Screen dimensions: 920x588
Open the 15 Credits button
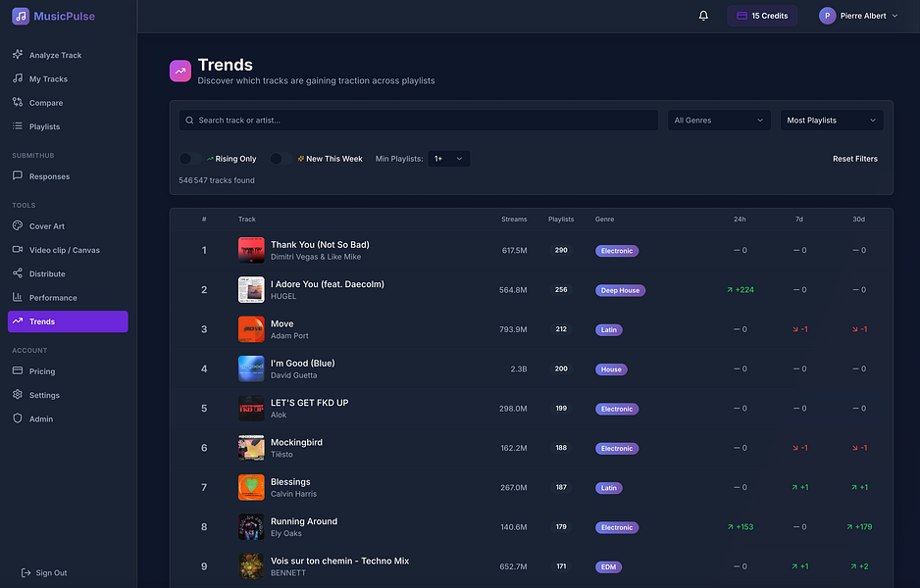[x=762, y=16]
